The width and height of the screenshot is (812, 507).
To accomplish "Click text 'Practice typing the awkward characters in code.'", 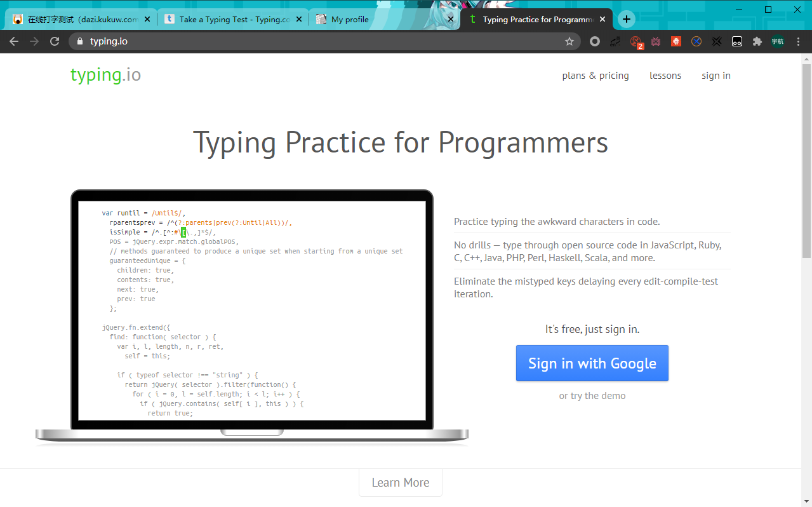I will click(557, 222).
